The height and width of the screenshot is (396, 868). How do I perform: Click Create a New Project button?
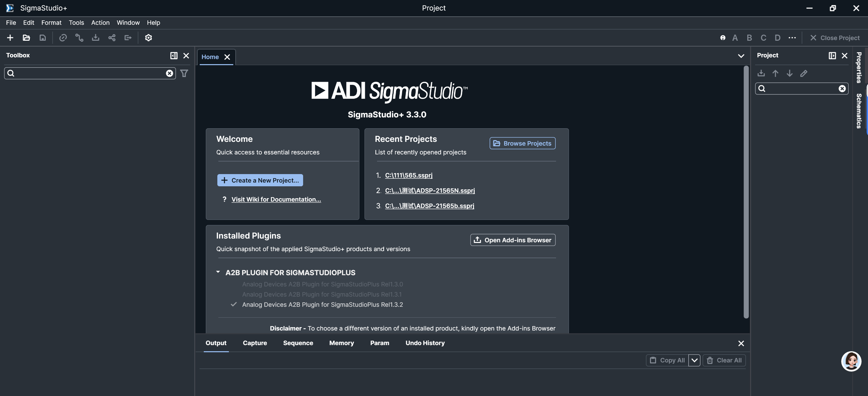click(260, 180)
